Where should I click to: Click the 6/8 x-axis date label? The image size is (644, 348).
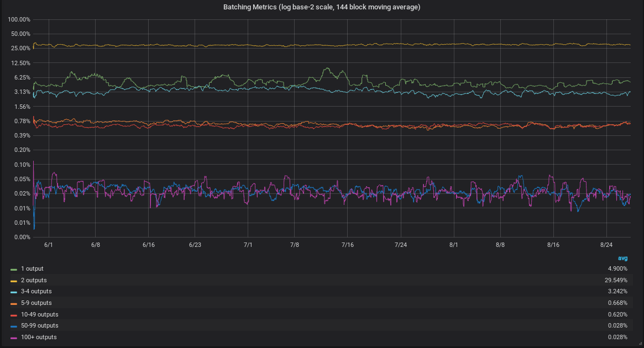click(95, 245)
